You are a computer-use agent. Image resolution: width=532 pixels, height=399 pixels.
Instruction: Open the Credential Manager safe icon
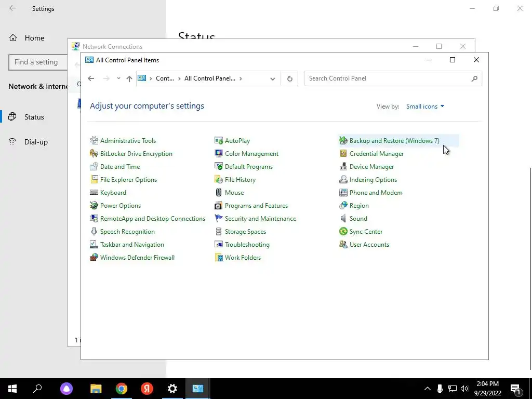(343, 153)
